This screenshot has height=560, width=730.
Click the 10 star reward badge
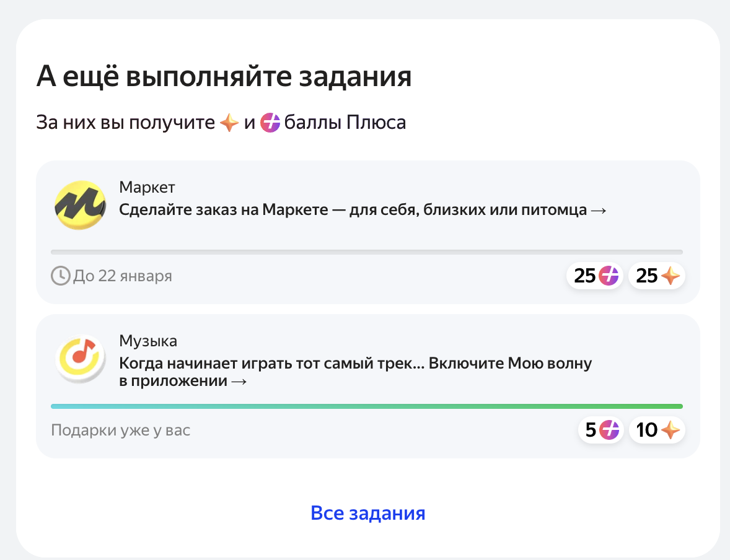(656, 429)
